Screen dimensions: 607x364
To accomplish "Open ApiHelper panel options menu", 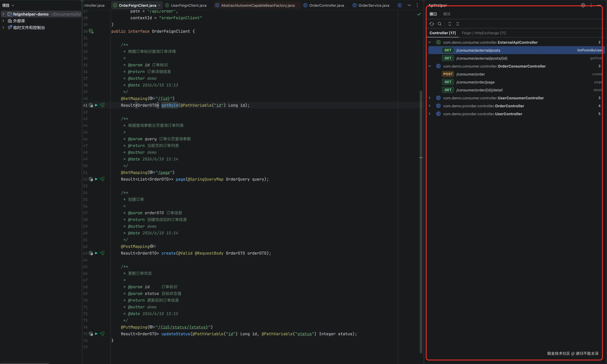I will click(591, 5).
